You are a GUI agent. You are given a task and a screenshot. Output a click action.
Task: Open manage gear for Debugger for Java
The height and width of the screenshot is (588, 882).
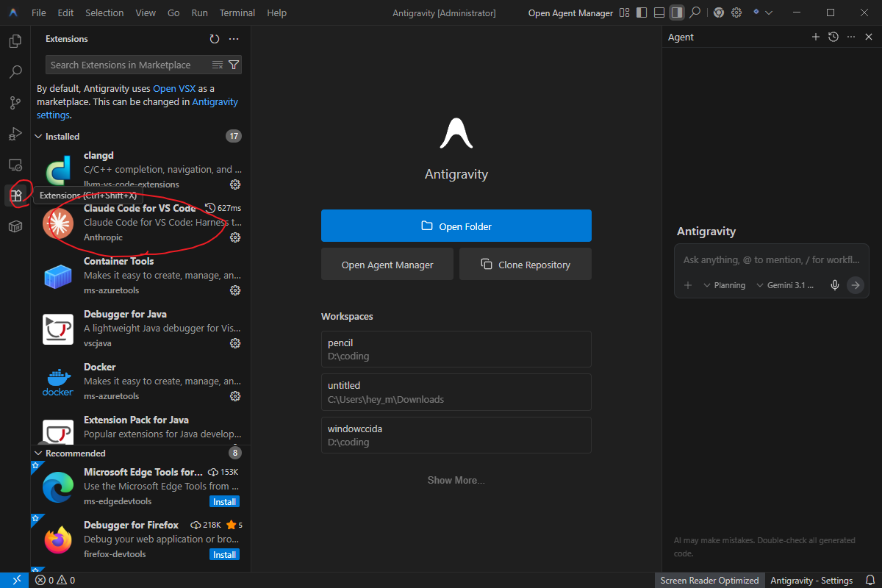(x=235, y=343)
